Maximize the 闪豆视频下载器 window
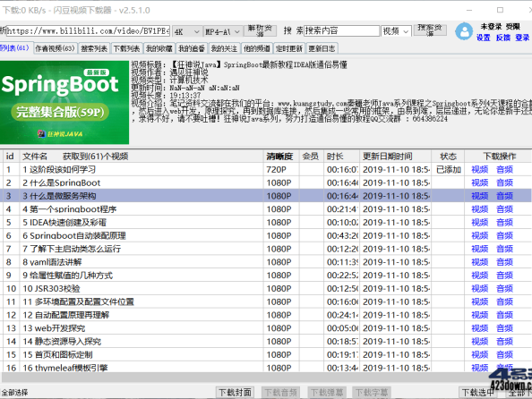 (x=500, y=10)
